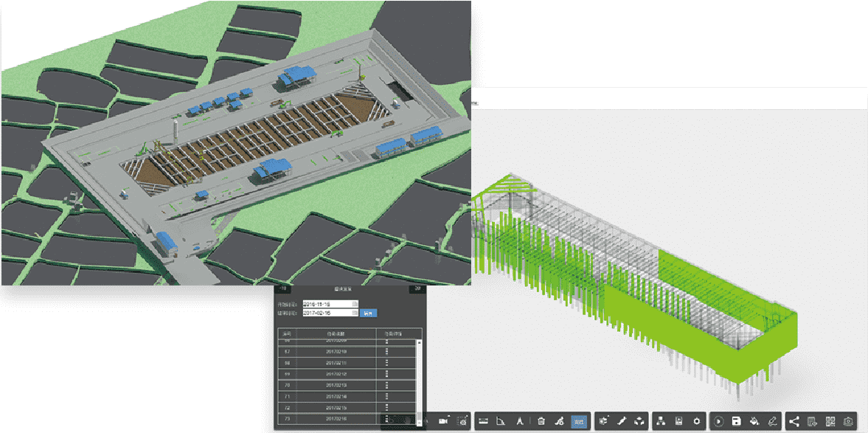Image resolution: width=868 pixels, height=433 pixels.
Task: Open calendar picker for start date
Action: click(355, 303)
